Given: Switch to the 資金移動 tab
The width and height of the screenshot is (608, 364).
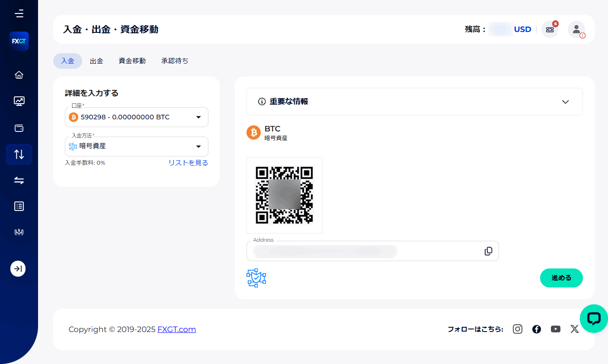Looking at the screenshot, I should pos(132,61).
